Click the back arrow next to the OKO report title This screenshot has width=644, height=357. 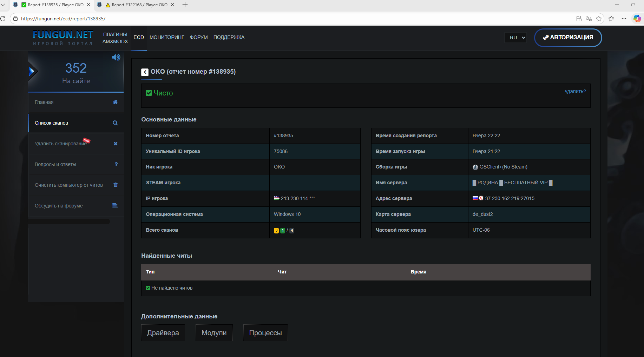tap(145, 72)
